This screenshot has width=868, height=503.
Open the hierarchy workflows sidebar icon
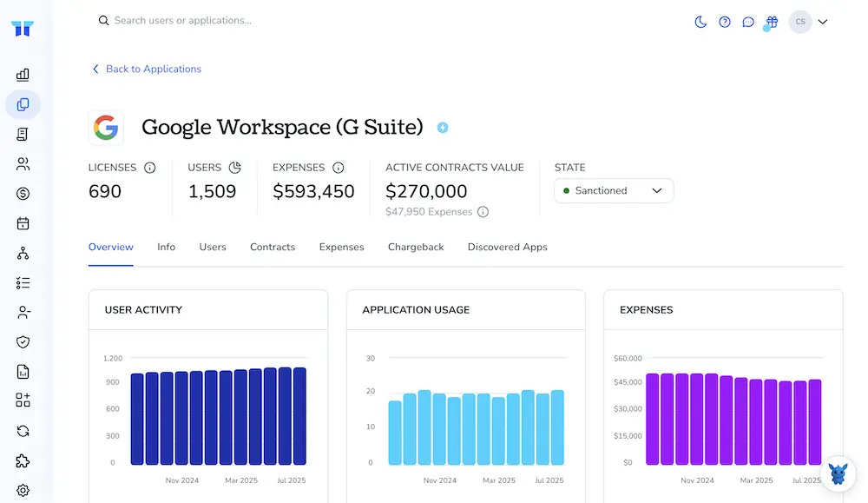23,253
